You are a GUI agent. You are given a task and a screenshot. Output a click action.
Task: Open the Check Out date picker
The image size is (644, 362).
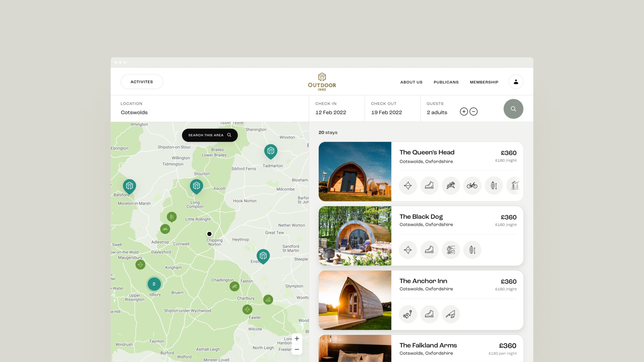coord(386,112)
